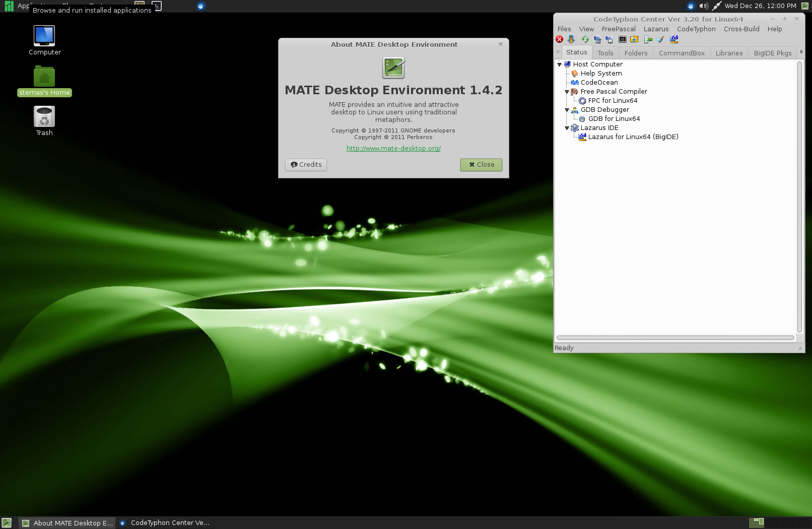Screen dimensions: 812x529
Task: Click the green applet icon beside the clock
Action: pos(805,6)
